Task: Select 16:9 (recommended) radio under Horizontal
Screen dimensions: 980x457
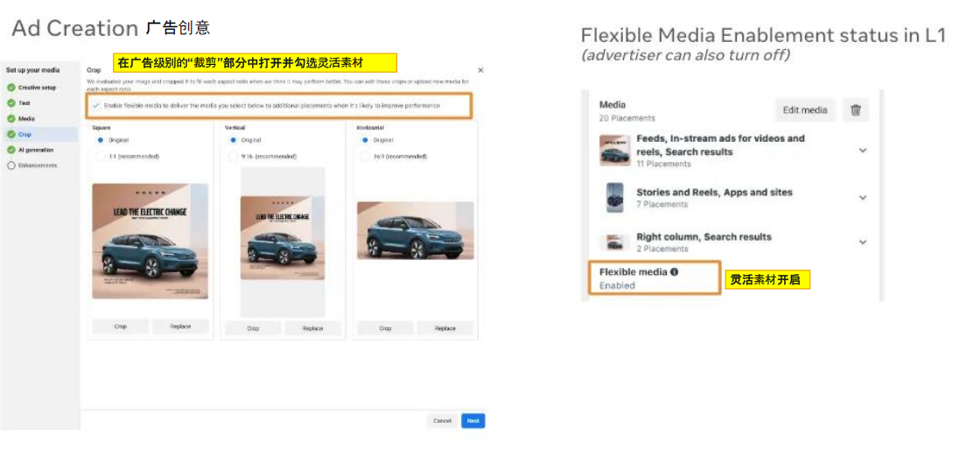Action: 366,157
